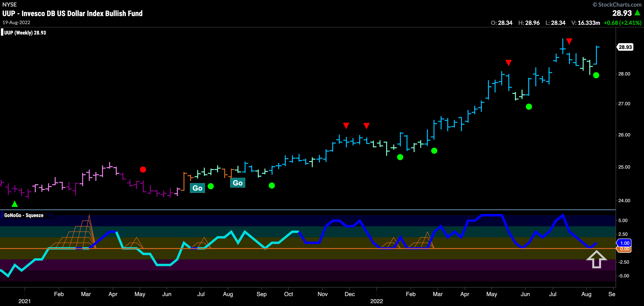
Task: Click the green circle right of the first Go label
Action: (211, 186)
